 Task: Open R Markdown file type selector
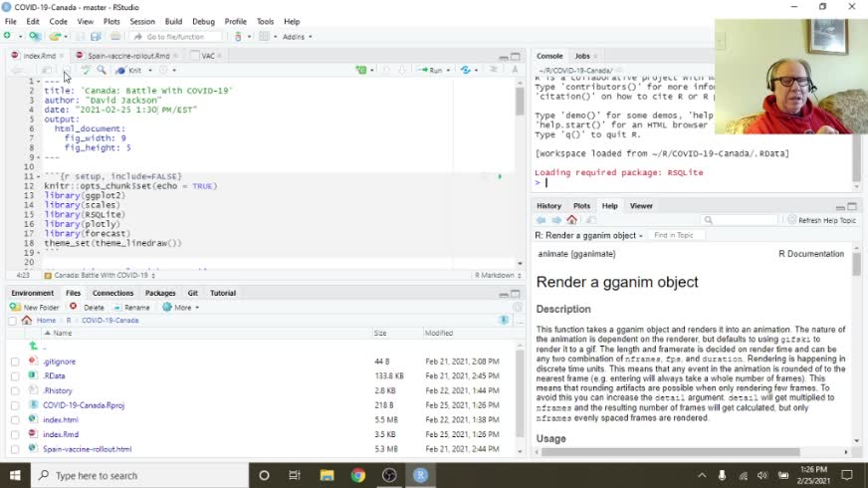[x=497, y=275]
